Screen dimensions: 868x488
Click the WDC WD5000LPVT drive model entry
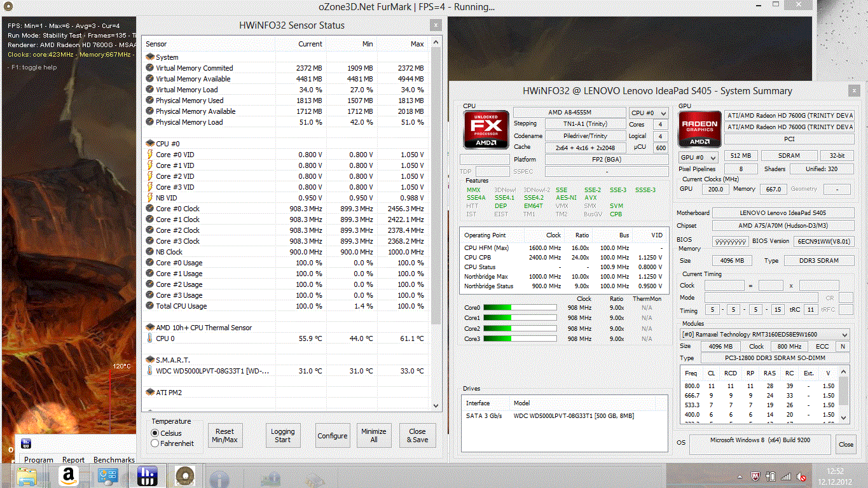574,416
